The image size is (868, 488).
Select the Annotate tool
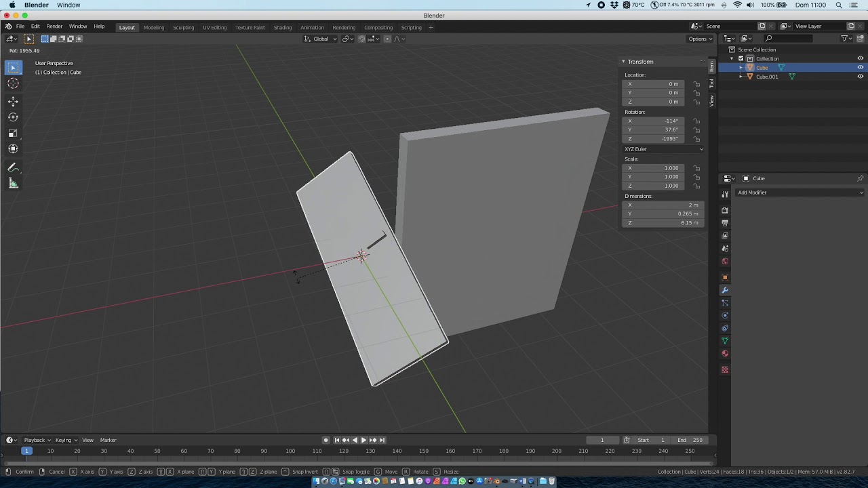pyautogui.click(x=13, y=167)
